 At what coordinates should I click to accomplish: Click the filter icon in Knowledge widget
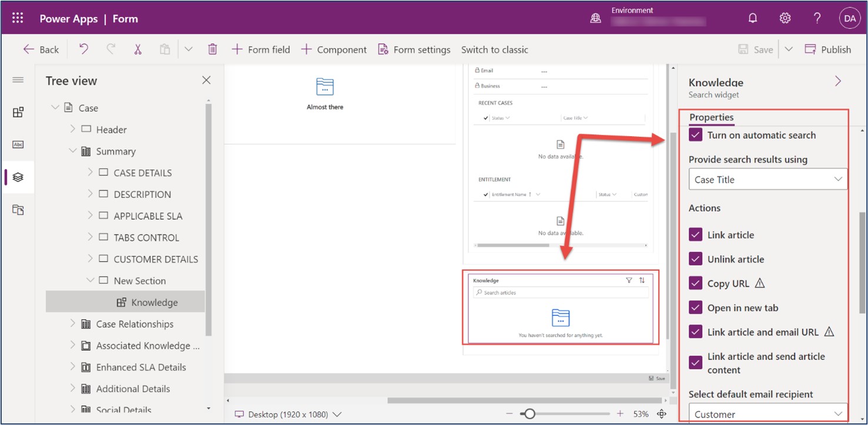click(629, 281)
